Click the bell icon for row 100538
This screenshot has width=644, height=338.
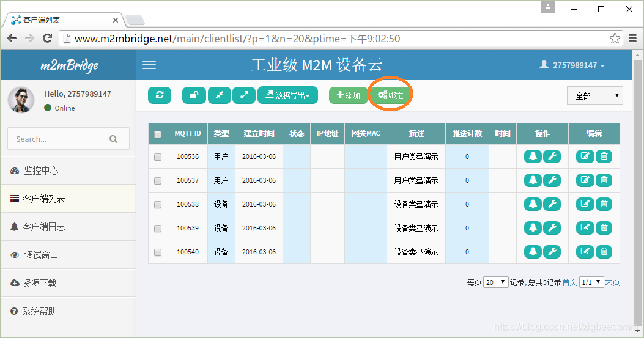533,204
